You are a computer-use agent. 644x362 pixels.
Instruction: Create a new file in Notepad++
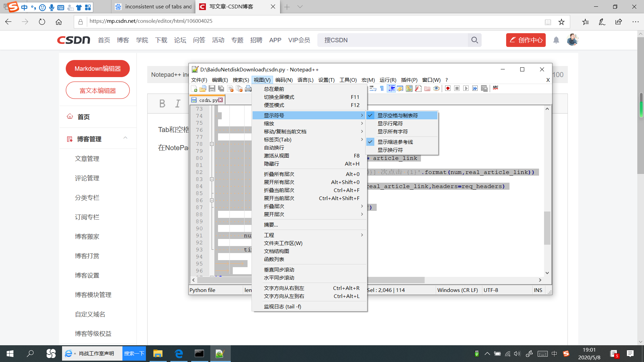coord(194,88)
